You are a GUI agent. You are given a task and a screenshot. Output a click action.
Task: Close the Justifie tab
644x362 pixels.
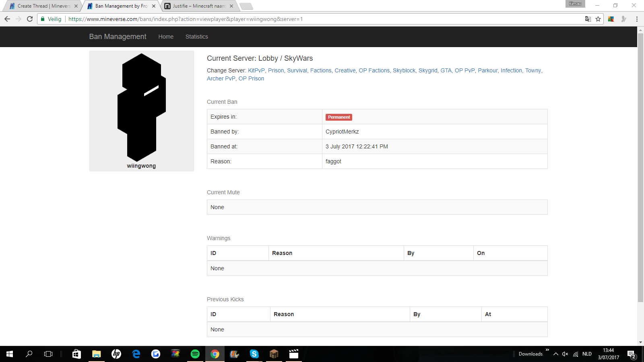pos(231,6)
